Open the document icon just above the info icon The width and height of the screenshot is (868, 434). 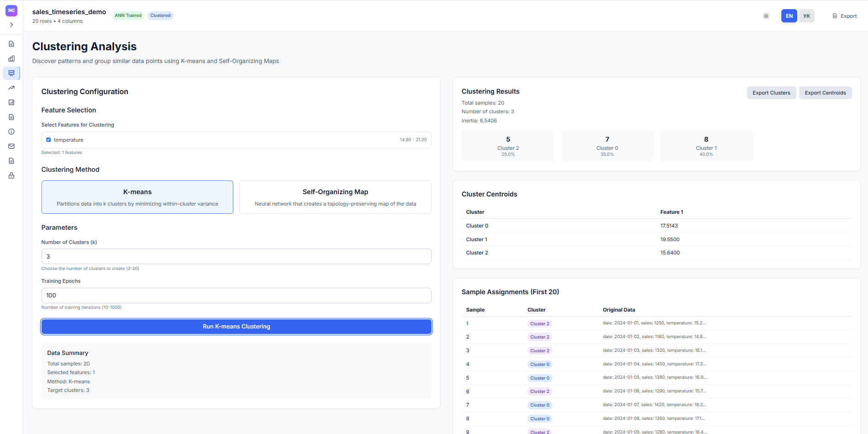pyautogui.click(x=11, y=117)
